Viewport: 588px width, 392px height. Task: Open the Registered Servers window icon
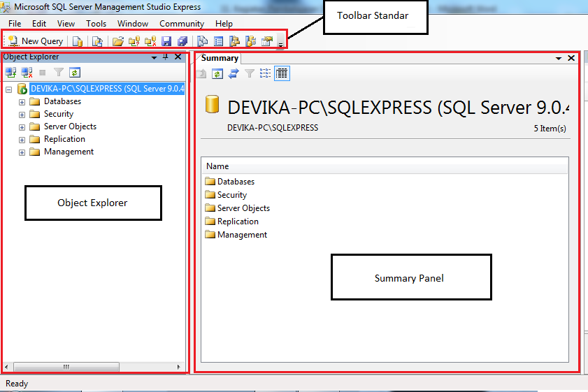203,41
